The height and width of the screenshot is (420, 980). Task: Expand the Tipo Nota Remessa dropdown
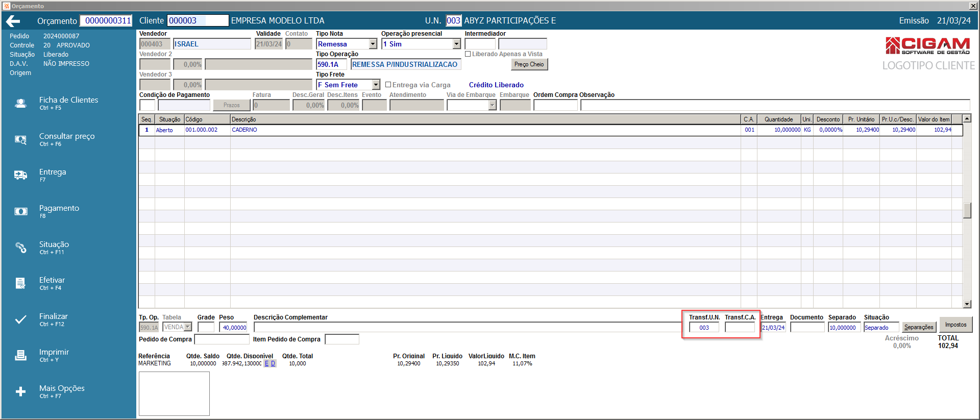373,44
